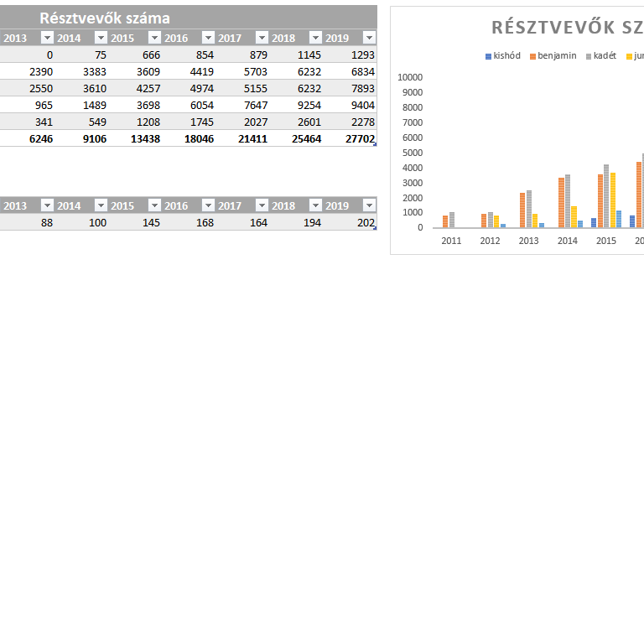Open the 2018 filter dropdown in lower table
The image size is (644, 644).
pyautogui.click(x=315, y=205)
